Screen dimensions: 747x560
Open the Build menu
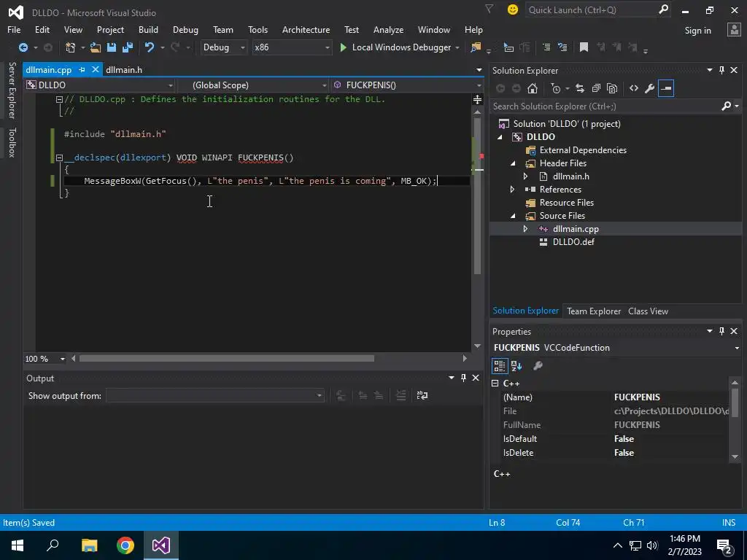pyautogui.click(x=148, y=29)
